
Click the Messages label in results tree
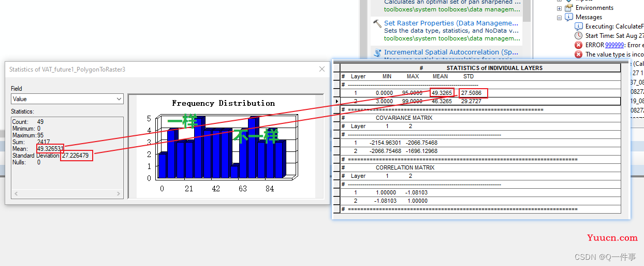click(x=589, y=17)
